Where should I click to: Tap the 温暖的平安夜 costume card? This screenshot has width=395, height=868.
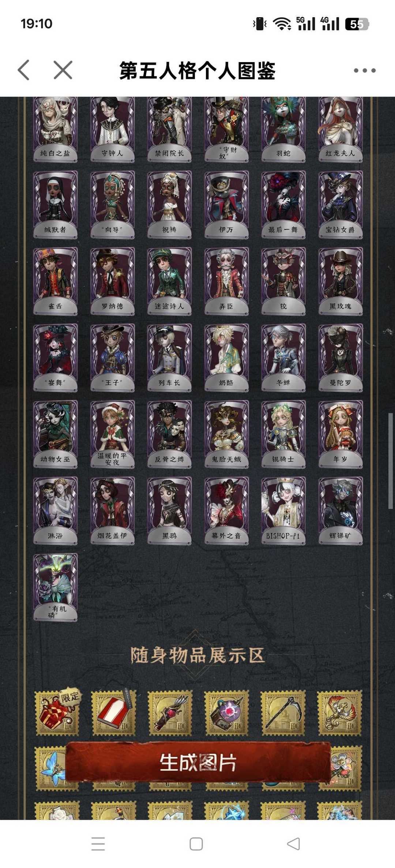112,434
